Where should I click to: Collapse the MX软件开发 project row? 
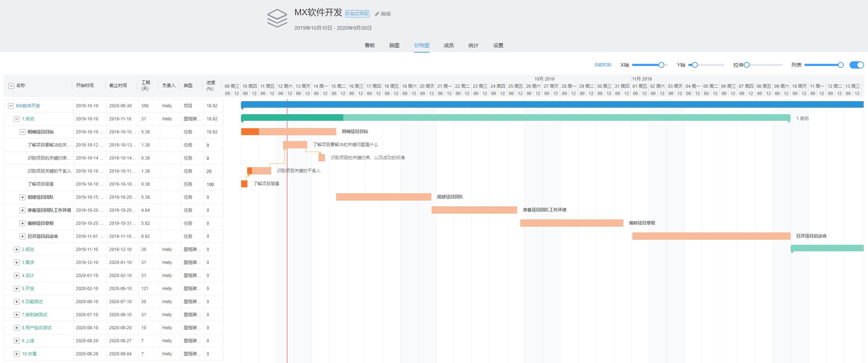[11, 106]
